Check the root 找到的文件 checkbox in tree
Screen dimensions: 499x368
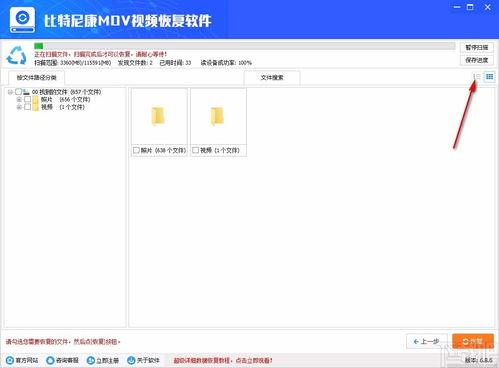click(18, 92)
